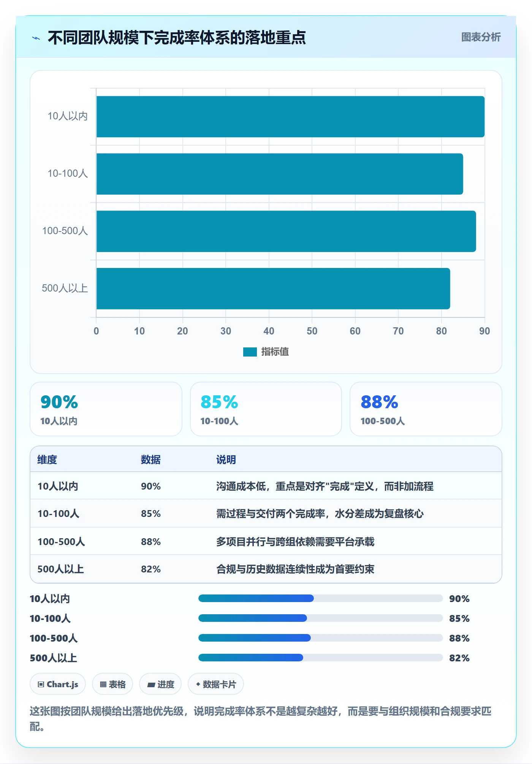Click the Chart.js tag chip
Screen dimensions: 532x764
coord(58,684)
